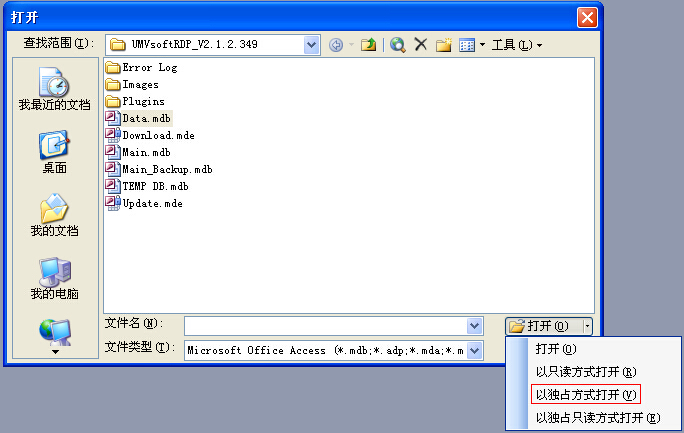This screenshot has height=433, width=684.
Task: Open 我的电脑 in places bar
Action: [55, 278]
